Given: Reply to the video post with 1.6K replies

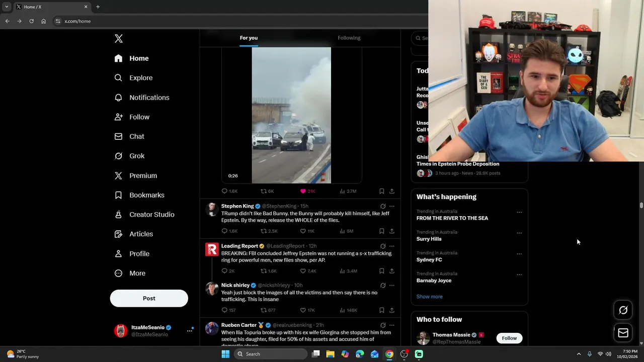Looking at the screenshot, I should click(x=229, y=191).
